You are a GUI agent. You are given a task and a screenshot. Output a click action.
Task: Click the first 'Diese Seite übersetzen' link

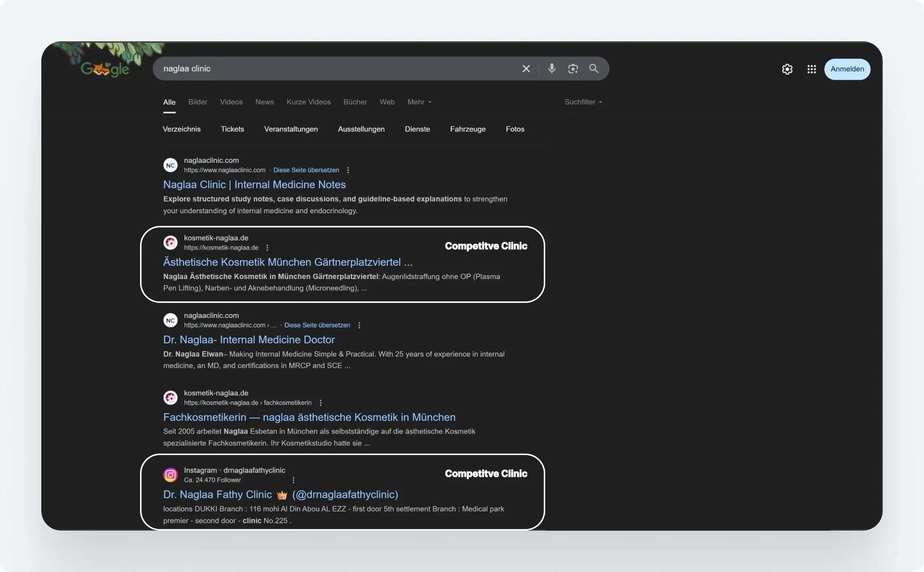coord(306,170)
